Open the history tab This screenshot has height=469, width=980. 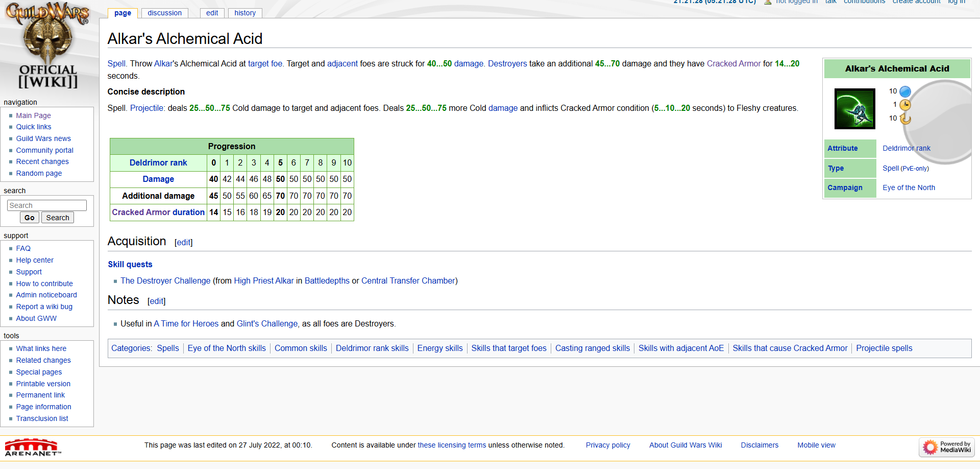click(x=245, y=13)
